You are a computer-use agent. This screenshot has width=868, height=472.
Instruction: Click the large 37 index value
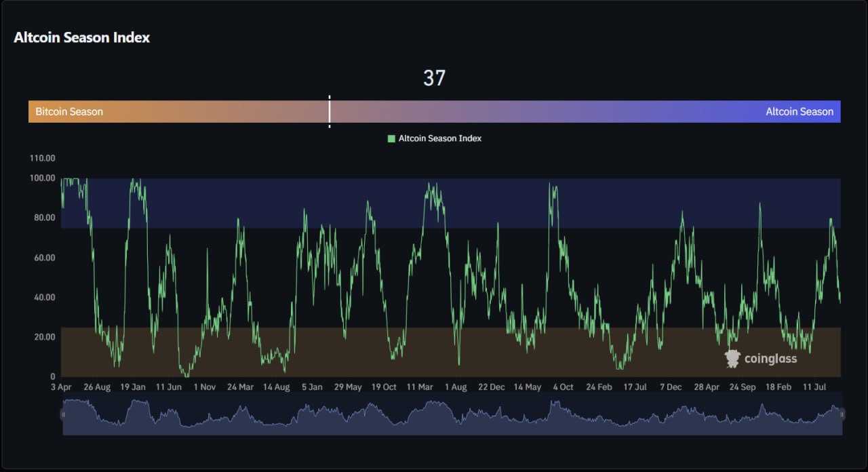(x=434, y=79)
